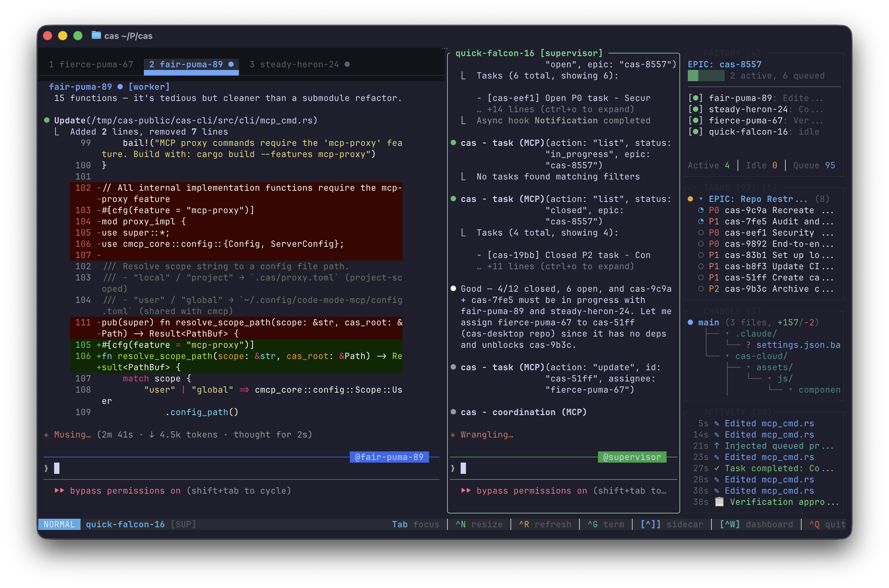The image size is (889, 588).
Task: Click the ^R refresh shortcut in status bar
Action: [545, 525]
